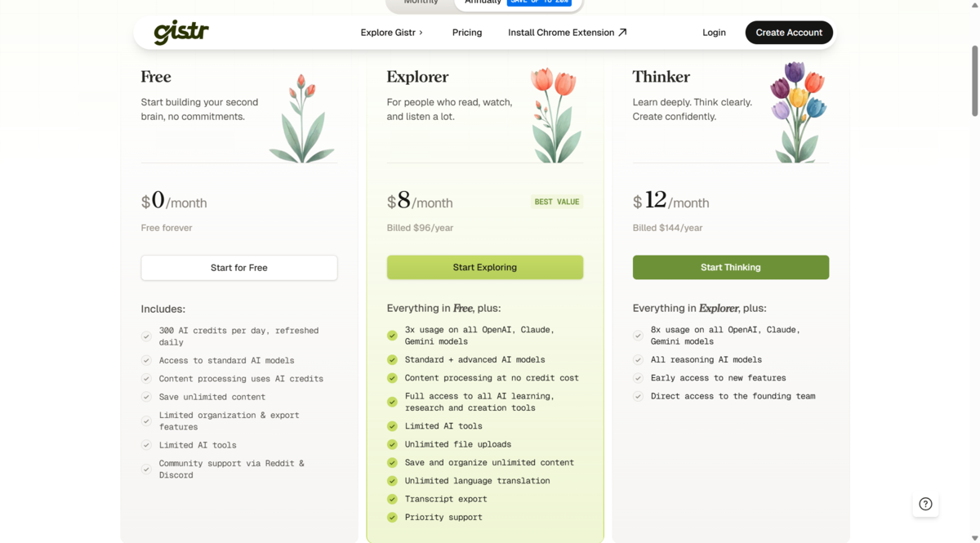Switch to Annually billing
The width and height of the screenshot is (980, 543).
517,3
